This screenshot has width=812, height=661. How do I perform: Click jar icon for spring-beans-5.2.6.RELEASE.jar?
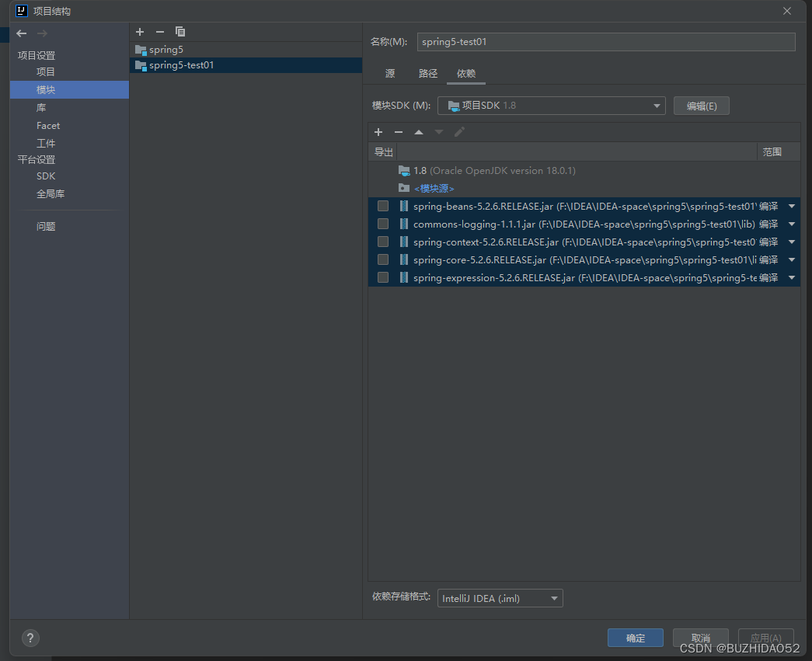[404, 206]
